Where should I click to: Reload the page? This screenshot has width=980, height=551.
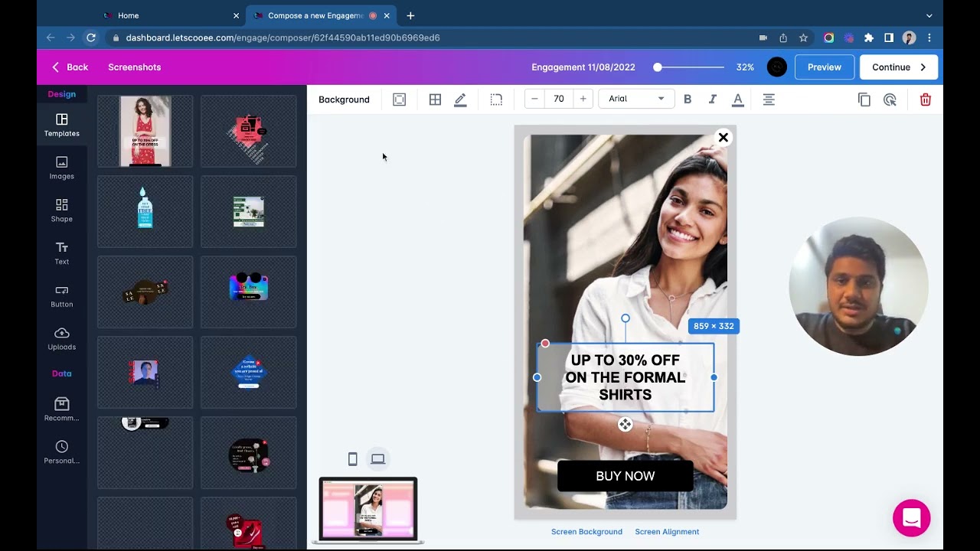[x=91, y=37]
